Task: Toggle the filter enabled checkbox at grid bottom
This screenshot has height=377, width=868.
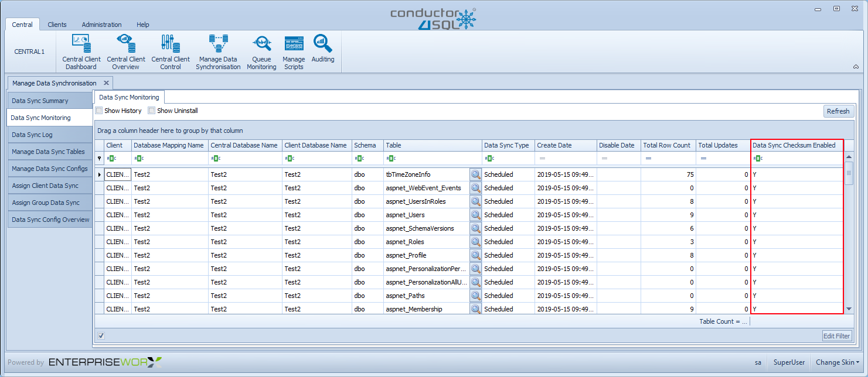Action: [101, 335]
